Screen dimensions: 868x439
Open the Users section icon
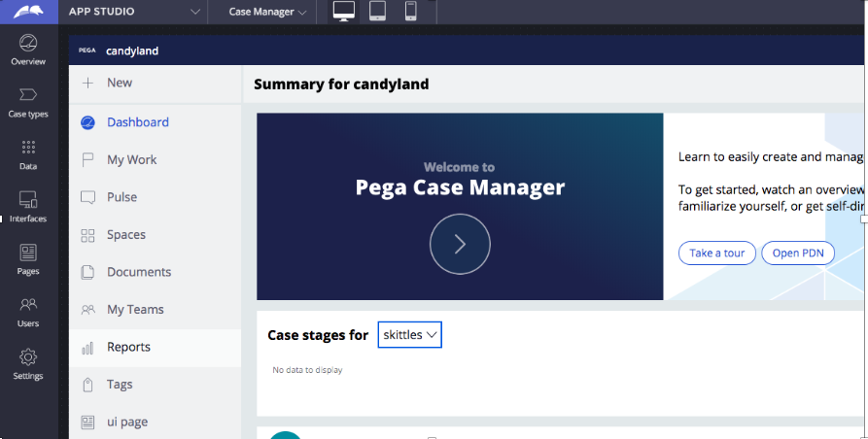(28, 304)
